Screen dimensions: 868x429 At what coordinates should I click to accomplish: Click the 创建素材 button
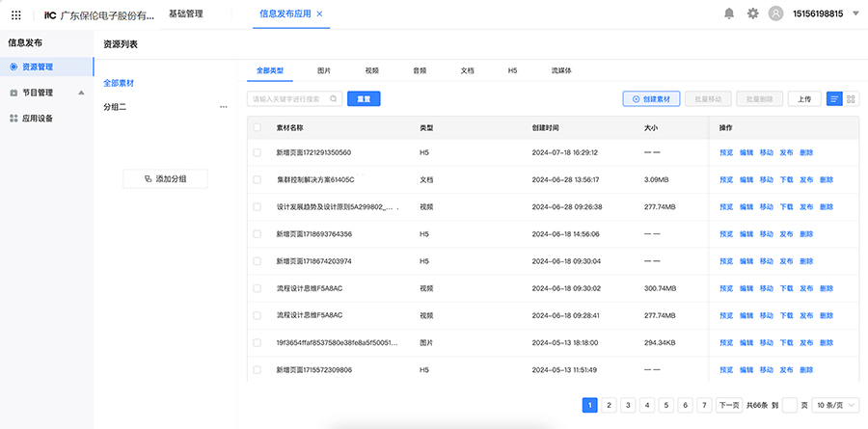tap(651, 99)
